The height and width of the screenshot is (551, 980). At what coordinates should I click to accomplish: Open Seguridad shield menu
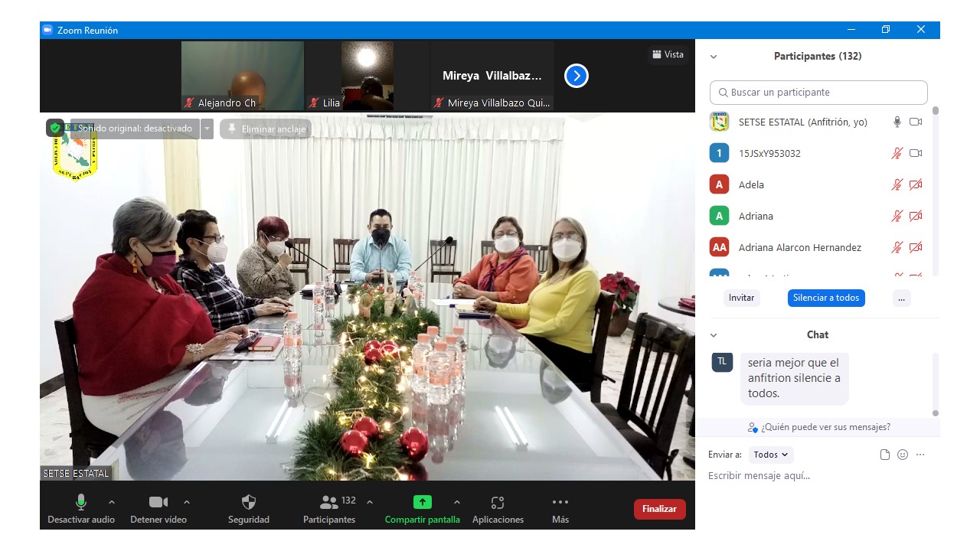tap(249, 509)
